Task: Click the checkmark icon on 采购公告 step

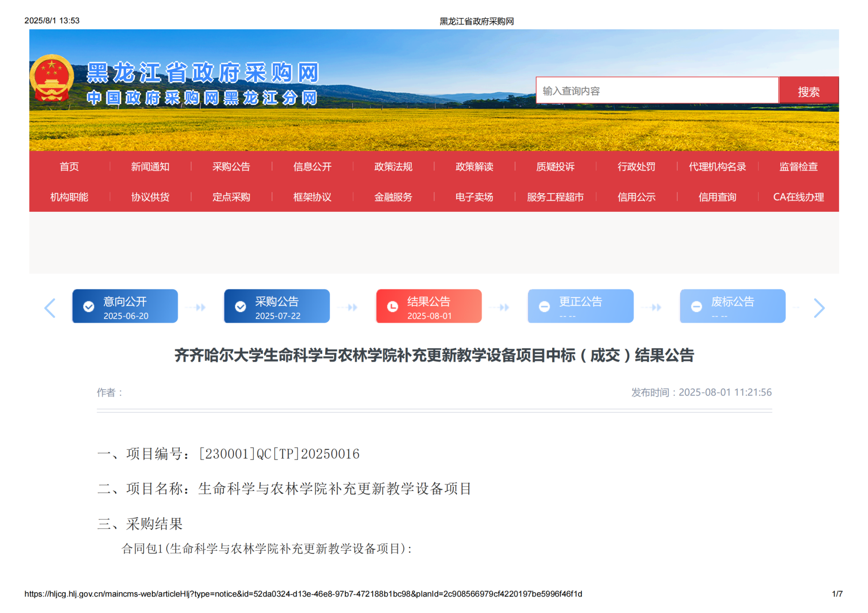Action: point(240,307)
